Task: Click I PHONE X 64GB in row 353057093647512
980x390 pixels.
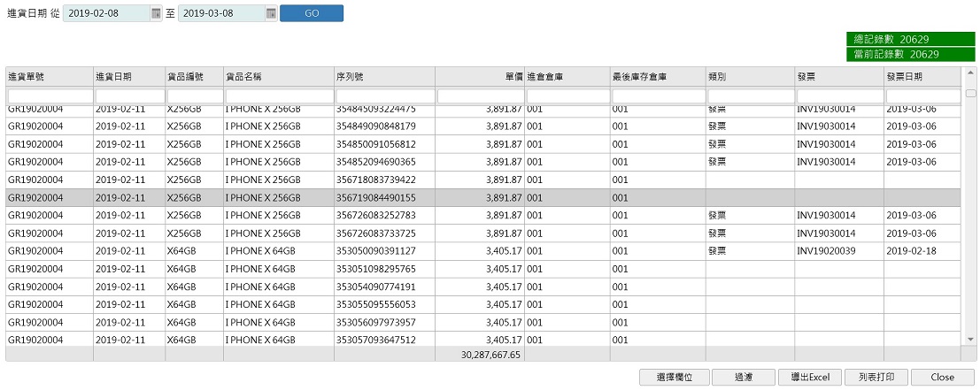Action: tap(260, 340)
